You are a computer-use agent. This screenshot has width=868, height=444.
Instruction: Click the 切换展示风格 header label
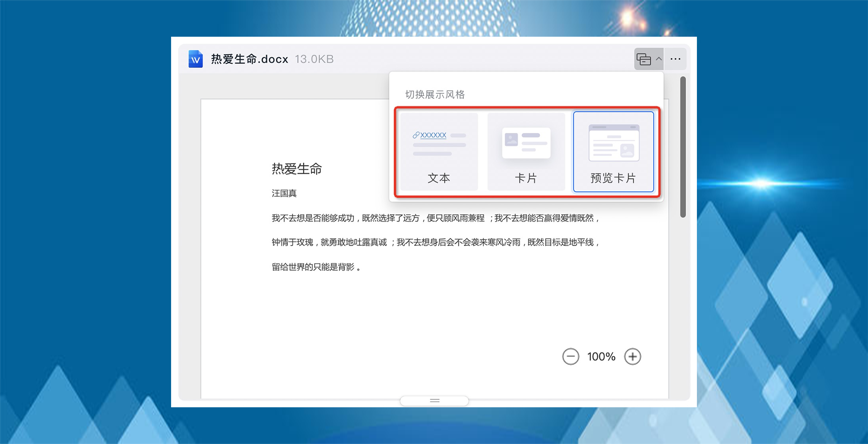tap(434, 94)
